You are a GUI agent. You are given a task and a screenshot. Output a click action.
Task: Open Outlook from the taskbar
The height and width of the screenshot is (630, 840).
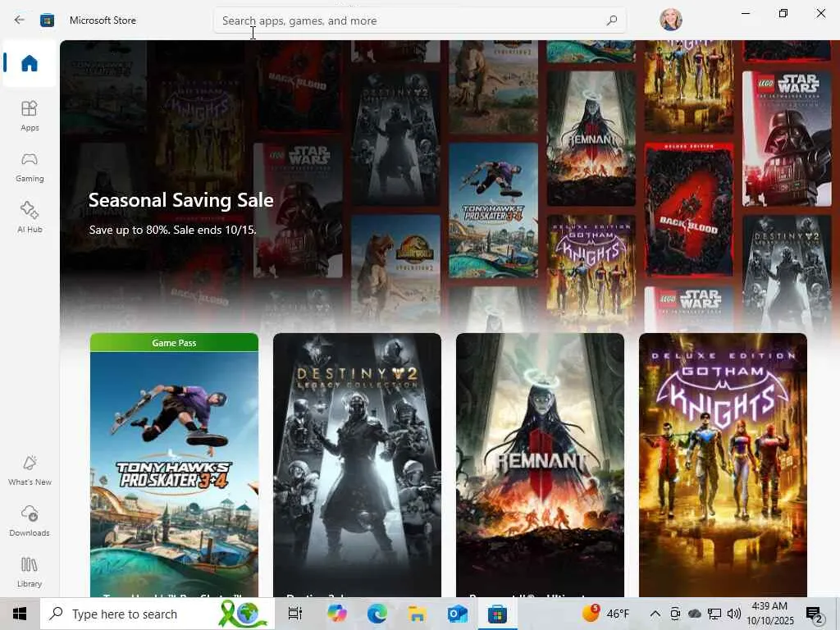coord(457,614)
